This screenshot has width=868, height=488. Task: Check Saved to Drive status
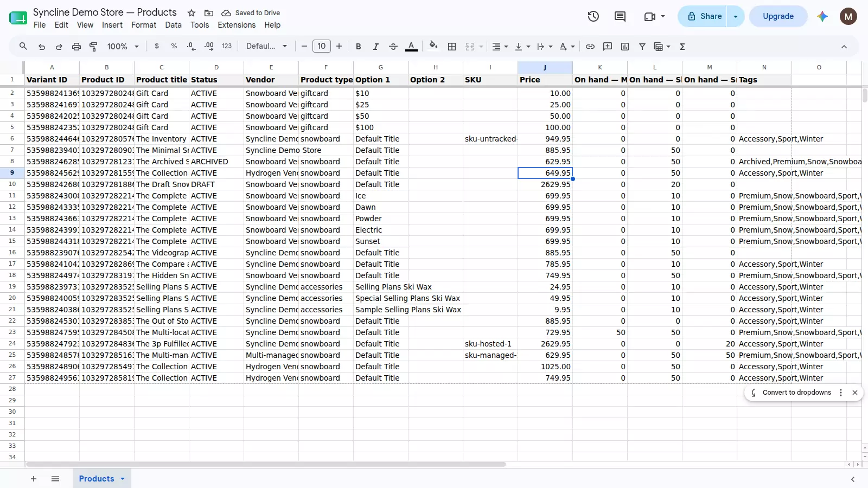click(251, 12)
